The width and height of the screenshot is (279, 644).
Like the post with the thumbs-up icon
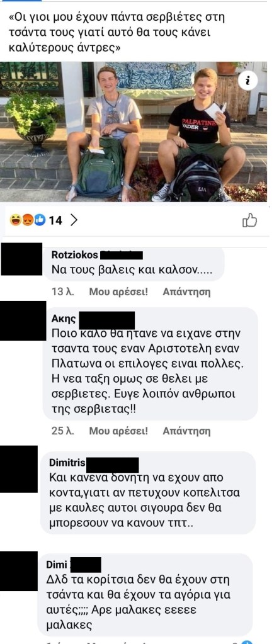point(249,220)
